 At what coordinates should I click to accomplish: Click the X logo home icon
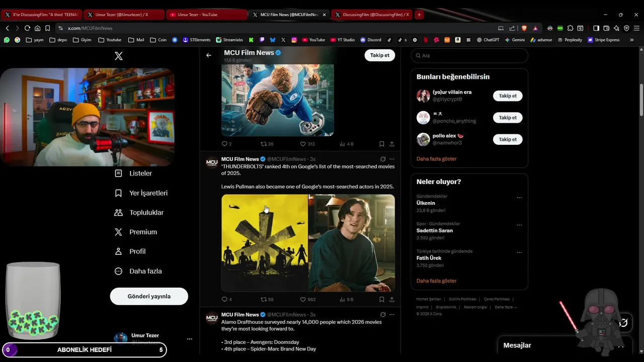[x=119, y=56]
